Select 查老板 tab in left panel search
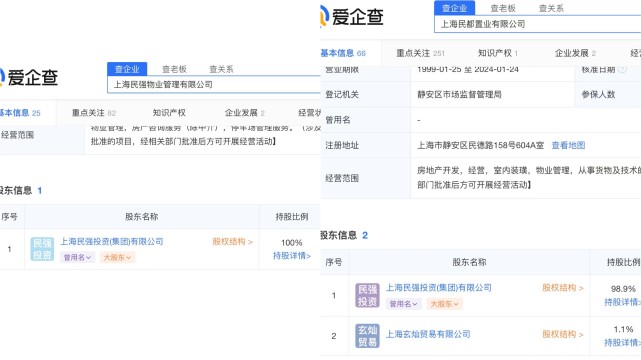This screenshot has width=641, height=360. coord(174,69)
